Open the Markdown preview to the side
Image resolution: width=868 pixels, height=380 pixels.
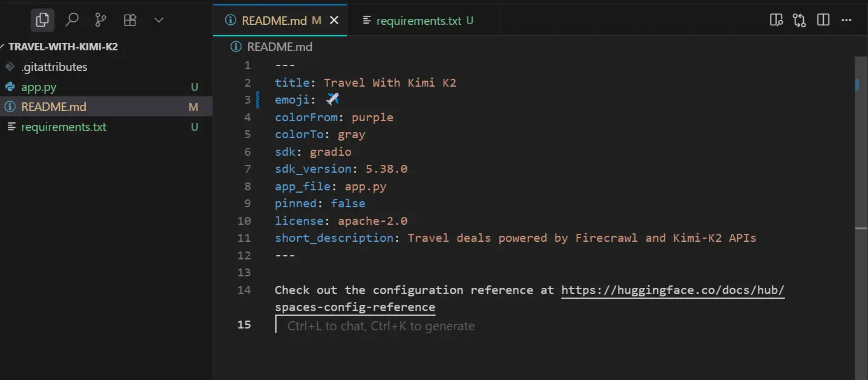point(776,19)
